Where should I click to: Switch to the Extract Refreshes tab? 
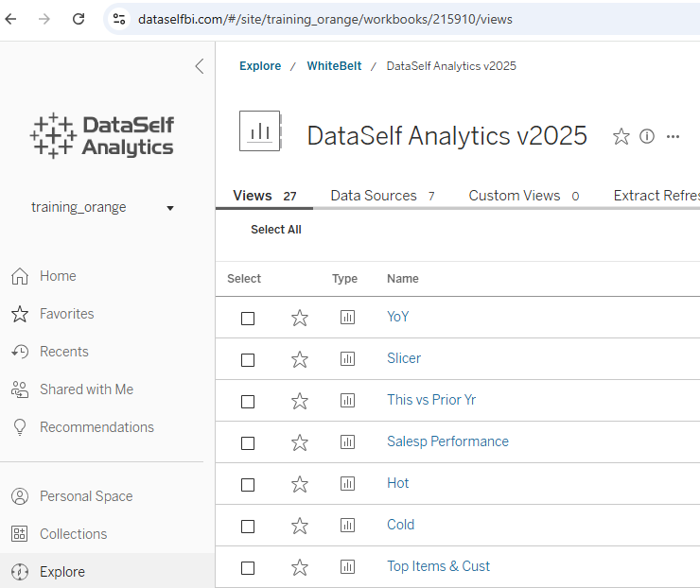click(x=656, y=196)
